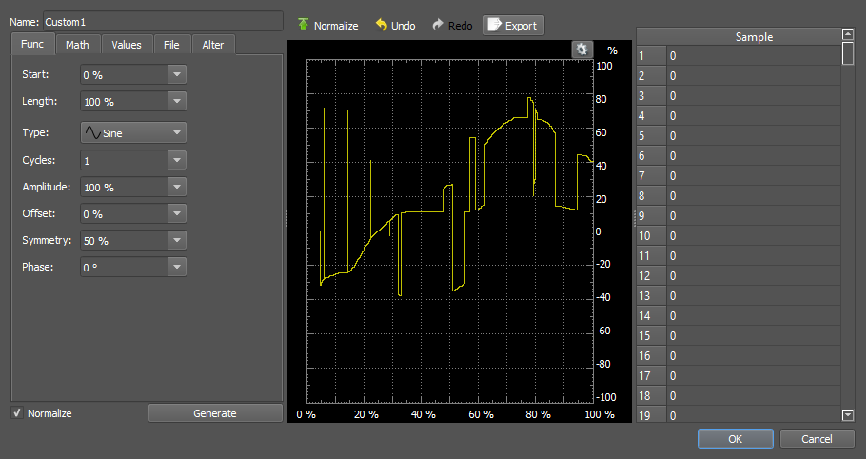Image resolution: width=868 pixels, height=461 pixels.
Task: Click the Name field containing Custom1
Action: click(162, 21)
